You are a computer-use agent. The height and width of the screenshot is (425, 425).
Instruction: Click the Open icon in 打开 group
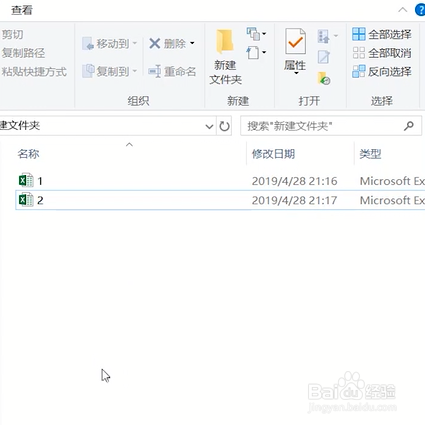(324, 36)
